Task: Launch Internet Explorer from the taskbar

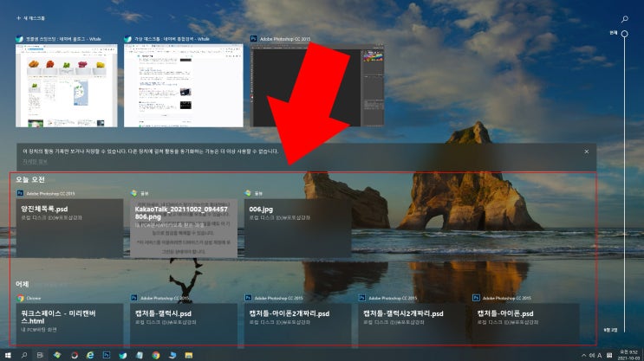Action: click(90, 355)
